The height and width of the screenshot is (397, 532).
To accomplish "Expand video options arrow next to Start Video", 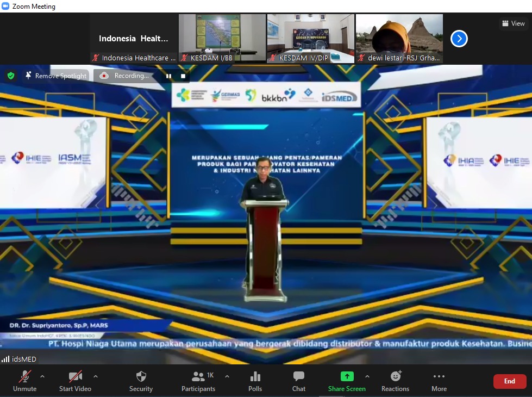I will coord(96,376).
